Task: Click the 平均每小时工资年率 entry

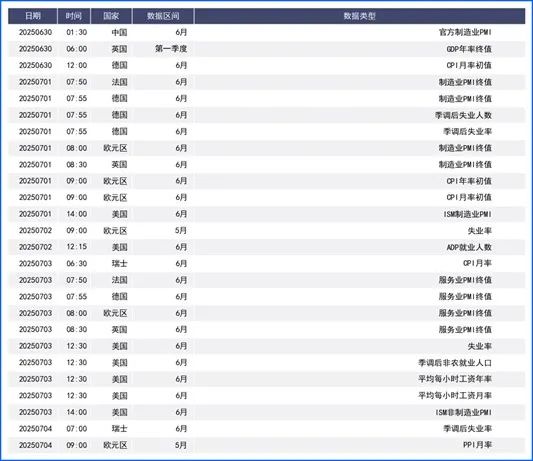Action: point(455,379)
